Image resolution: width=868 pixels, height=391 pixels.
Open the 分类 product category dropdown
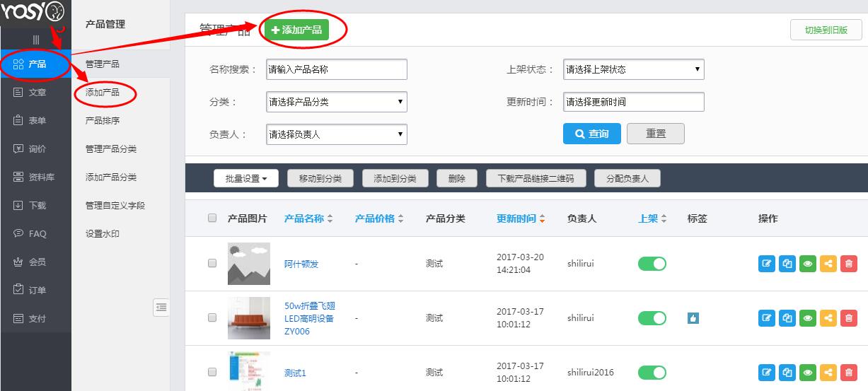click(337, 102)
